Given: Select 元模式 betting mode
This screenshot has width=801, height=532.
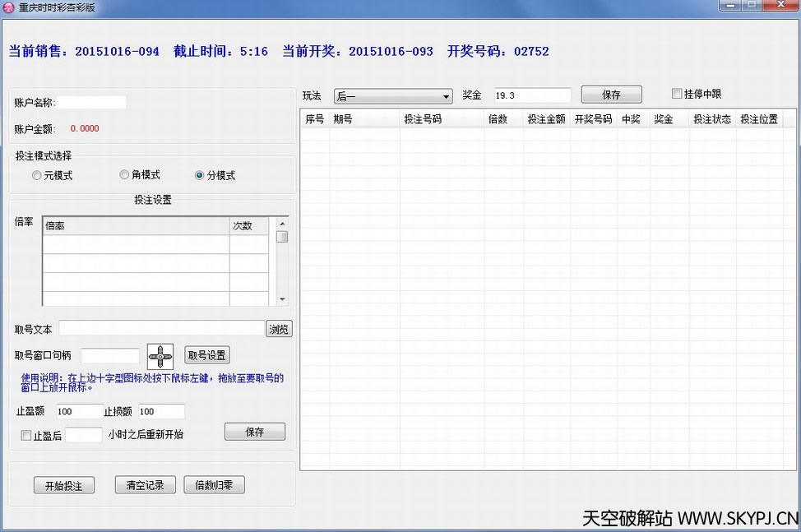Looking at the screenshot, I should pos(37,175).
